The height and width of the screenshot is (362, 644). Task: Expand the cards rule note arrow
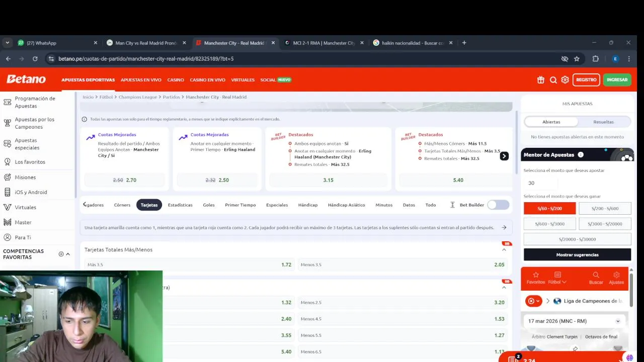coord(504,228)
